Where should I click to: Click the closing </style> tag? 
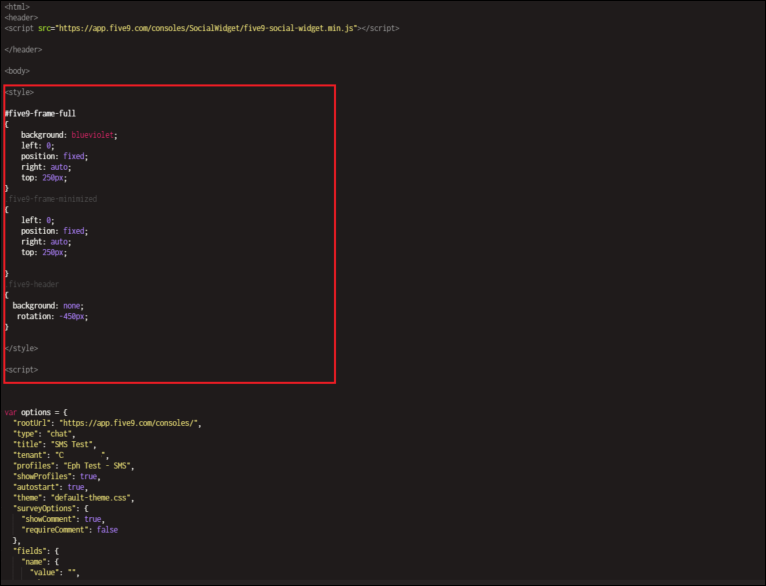pyautogui.click(x=21, y=349)
